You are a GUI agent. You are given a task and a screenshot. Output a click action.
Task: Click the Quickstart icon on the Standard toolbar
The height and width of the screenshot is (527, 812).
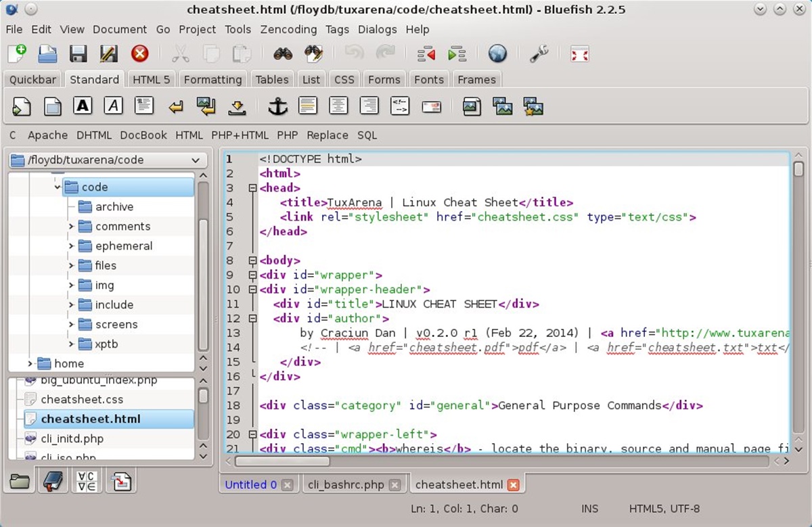[x=22, y=106]
